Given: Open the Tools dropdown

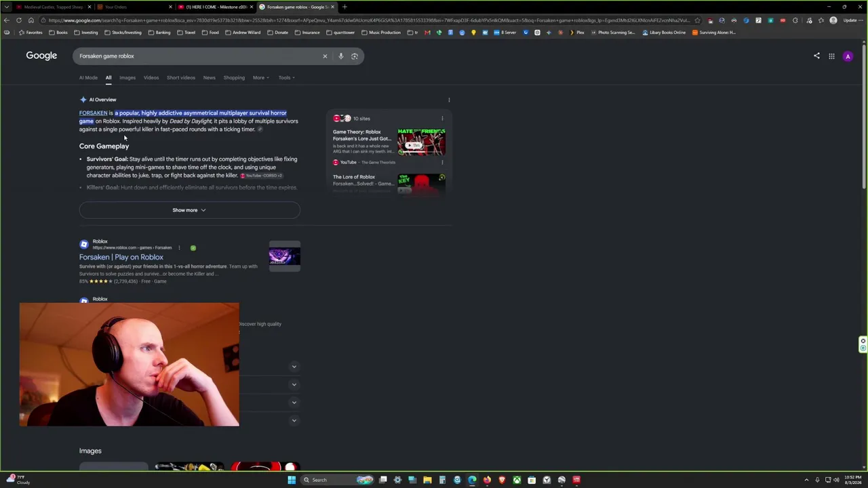Looking at the screenshot, I should click(x=287, y=77).
